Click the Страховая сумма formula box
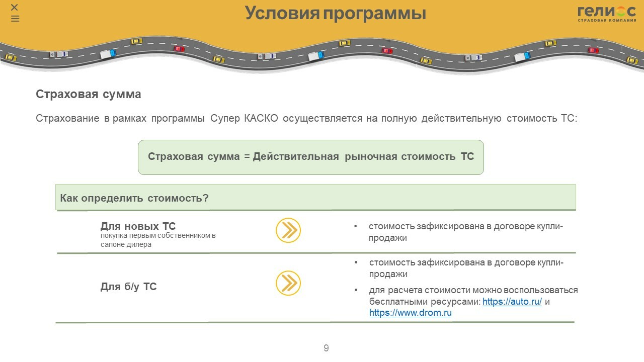Screen dimensions: 644x362 311,157
